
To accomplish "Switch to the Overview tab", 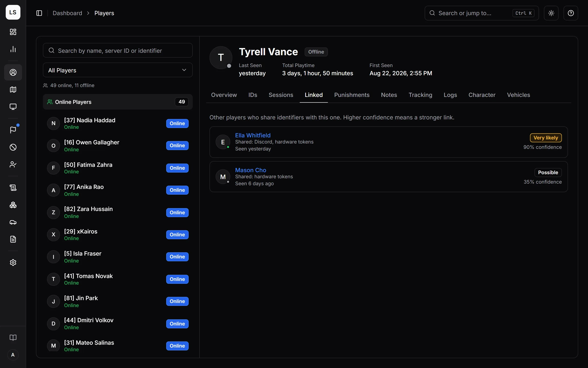I will [224, 95].
